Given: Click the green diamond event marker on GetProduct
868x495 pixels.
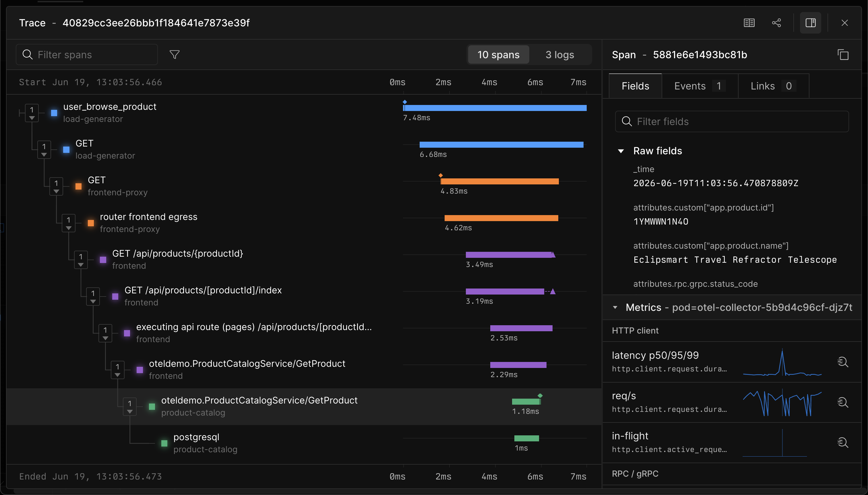Looking at the screenshot, I should coord(540,396).
